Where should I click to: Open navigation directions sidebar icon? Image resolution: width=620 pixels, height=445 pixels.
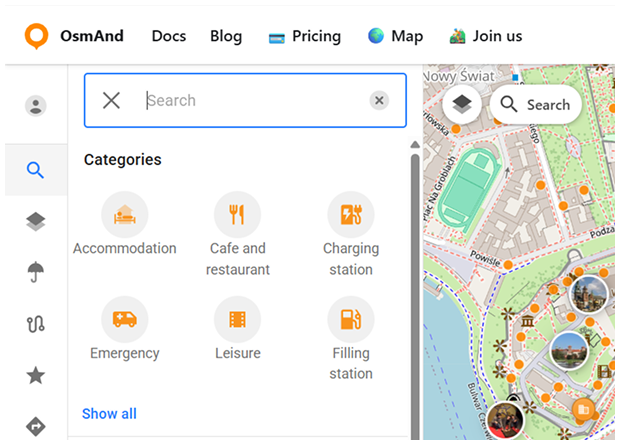coord(36,426)
